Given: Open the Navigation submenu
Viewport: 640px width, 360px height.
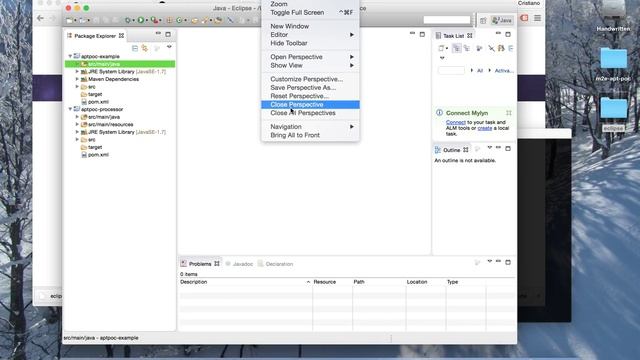Looking at the screenshot, I should 310,127.
